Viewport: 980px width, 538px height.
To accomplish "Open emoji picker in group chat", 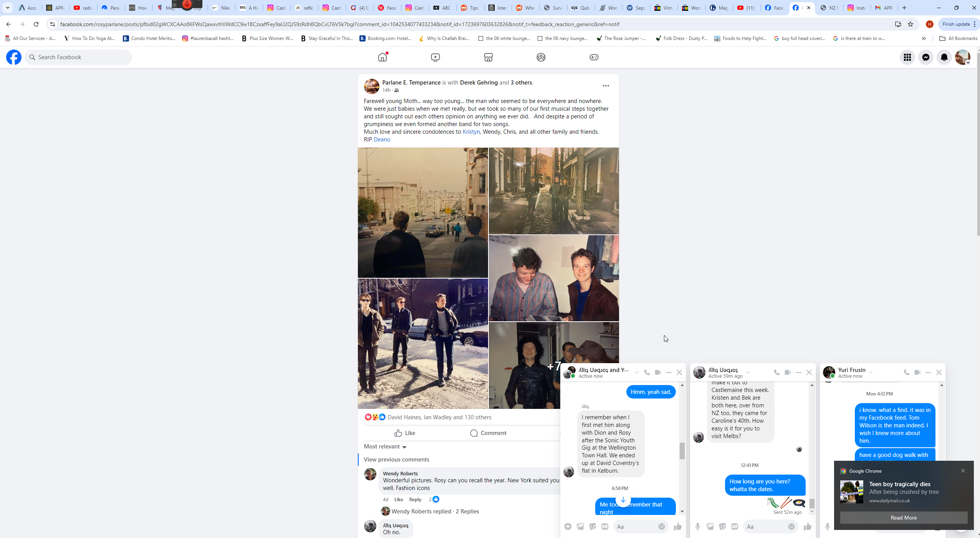I will [x=662, y=526].
